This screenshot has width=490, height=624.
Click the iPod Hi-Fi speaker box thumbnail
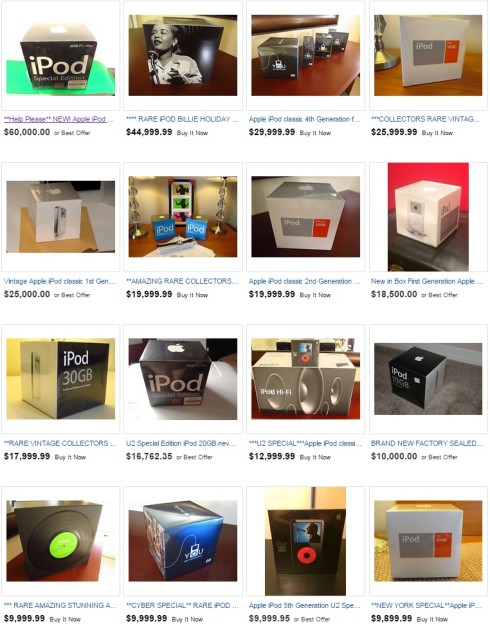point(305,379)
